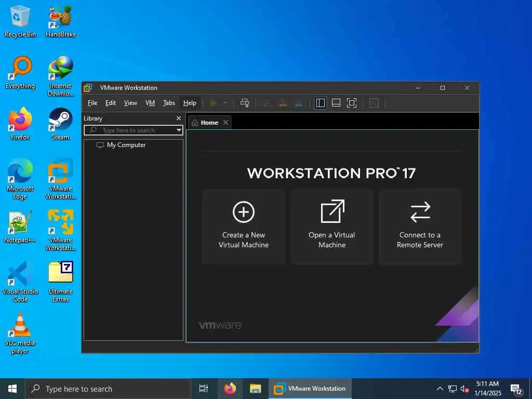Open the Windows Start menu
Screen dimensions: 532x399
[x=12, y=389]
